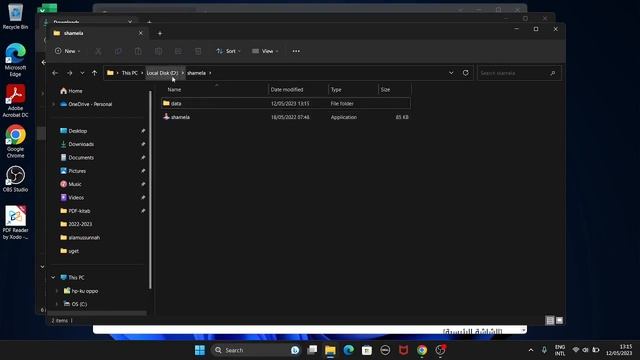Open recent locations chevron
This screenshot has width=640, height=360.
(x=82, y=73)
